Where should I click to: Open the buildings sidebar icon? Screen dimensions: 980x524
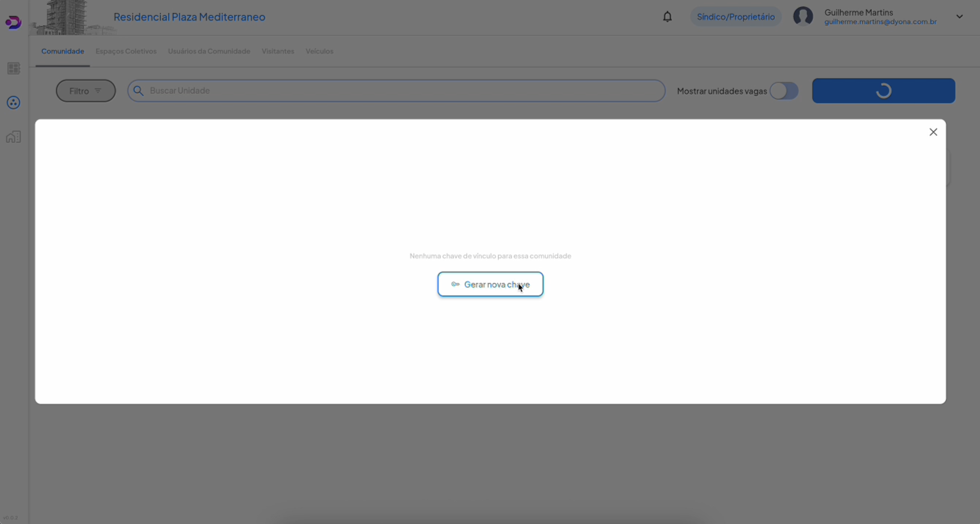pos(14,137)
